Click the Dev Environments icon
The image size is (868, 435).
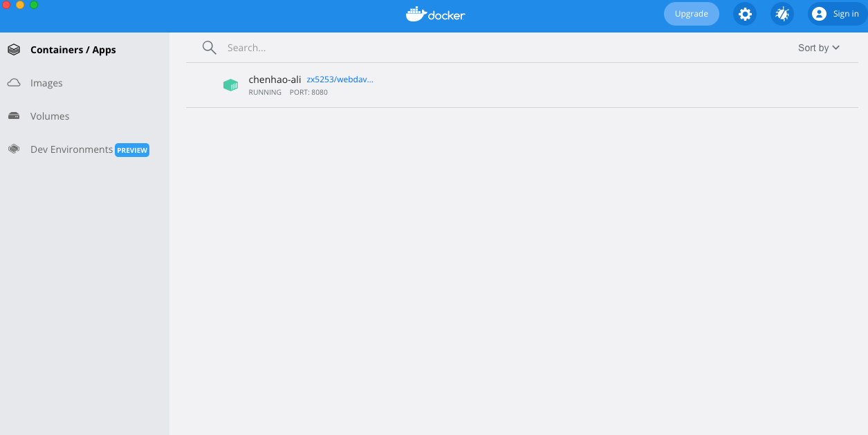[14, 149]
